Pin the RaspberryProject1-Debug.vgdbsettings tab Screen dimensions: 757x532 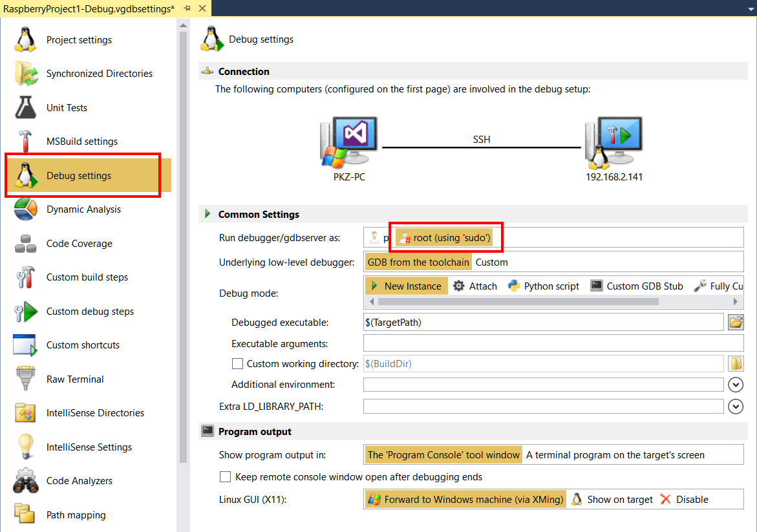coord(187,8)
